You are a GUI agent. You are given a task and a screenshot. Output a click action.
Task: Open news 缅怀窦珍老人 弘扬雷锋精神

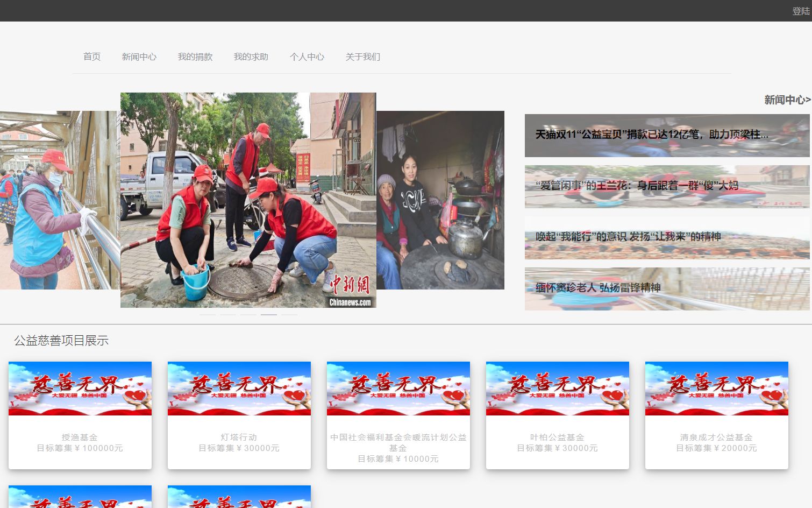(667, 288)
